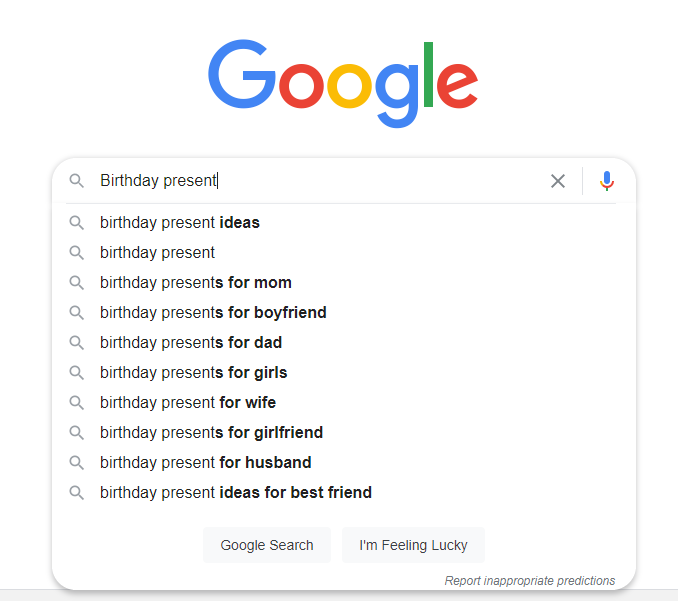The width and height of the screenshot is (678, 601).
Task: Click the Google Search button
Action: pos(267,545)
